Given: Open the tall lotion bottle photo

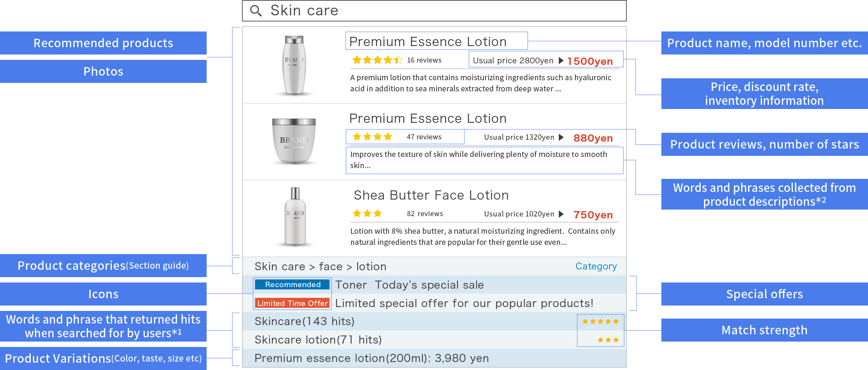Looking at the screenshot, I should pyautogui.click(x=294, y=65).
